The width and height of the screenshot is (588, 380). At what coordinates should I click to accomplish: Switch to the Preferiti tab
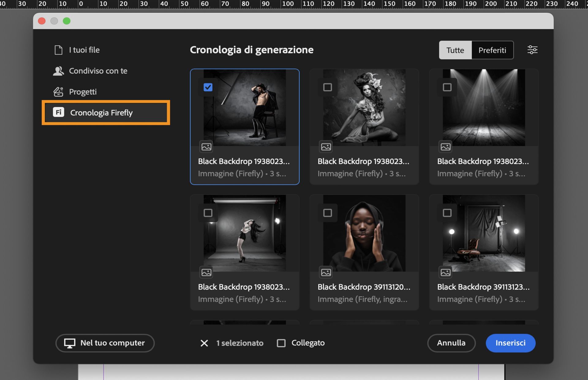pos(492,50)
